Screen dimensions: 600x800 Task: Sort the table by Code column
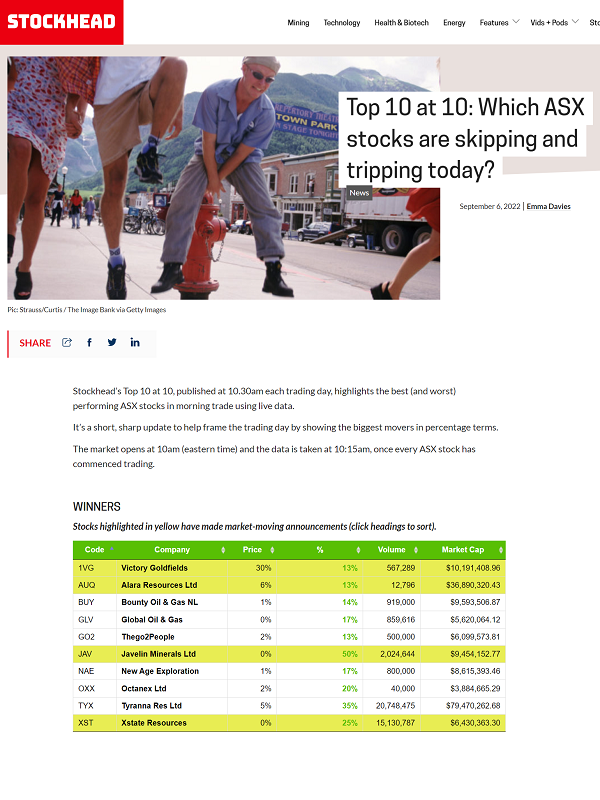pyautogui.click(x=95, y=549)
